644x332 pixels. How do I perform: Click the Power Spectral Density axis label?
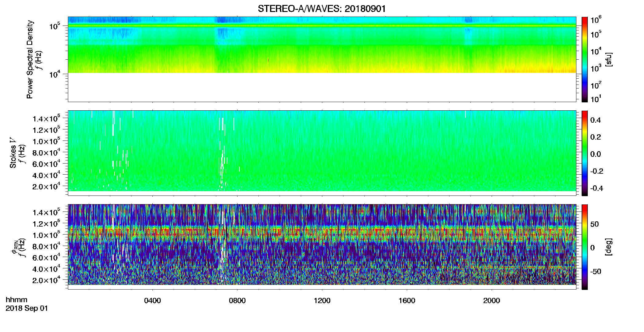pos(30,59)
